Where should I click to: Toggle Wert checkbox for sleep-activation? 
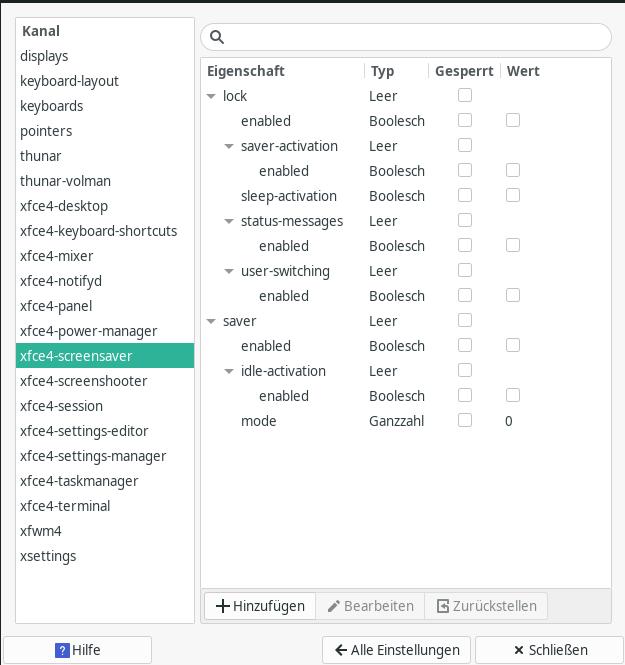(x=513, y=195)
